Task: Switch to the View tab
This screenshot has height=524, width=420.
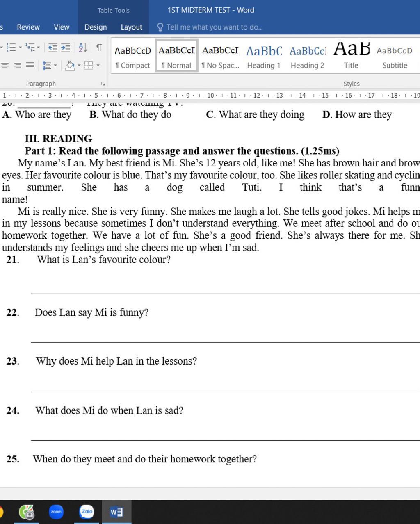Action: (62, 27)
